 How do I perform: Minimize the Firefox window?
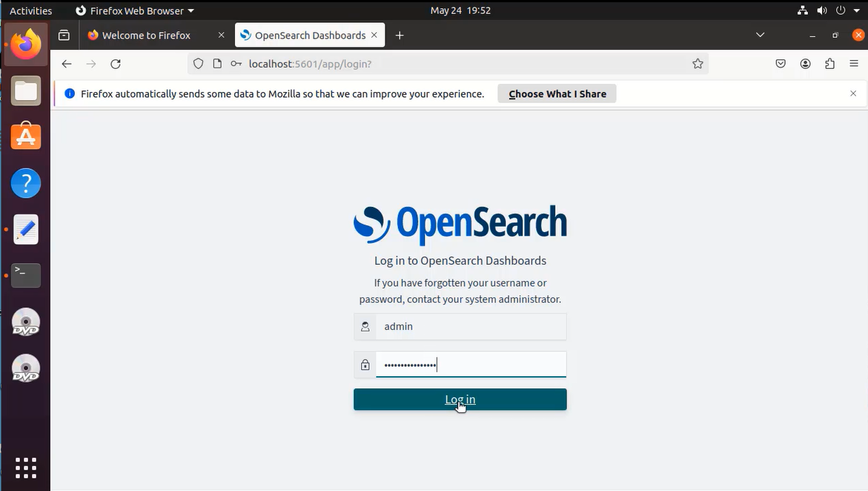click(x=812, y=36)
